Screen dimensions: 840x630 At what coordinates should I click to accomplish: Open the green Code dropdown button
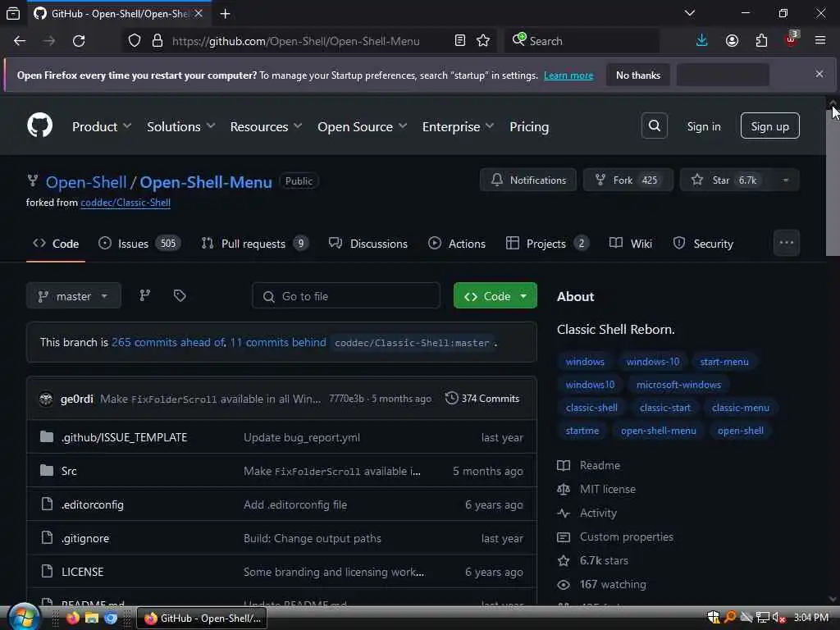pos(495,295)
